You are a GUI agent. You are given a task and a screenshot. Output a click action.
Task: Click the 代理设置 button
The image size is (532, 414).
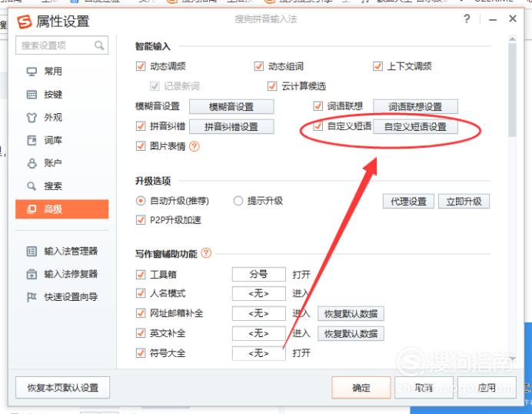pos(408,202)
